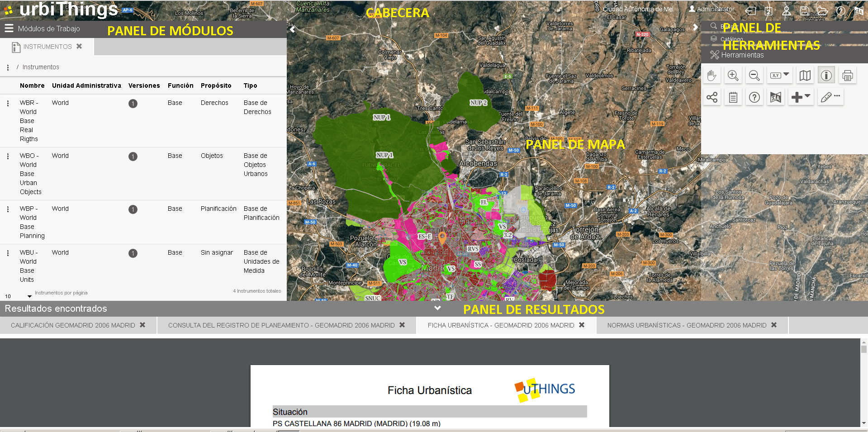
Task: Click version badge of WBR row
Action: click(133, 104)
